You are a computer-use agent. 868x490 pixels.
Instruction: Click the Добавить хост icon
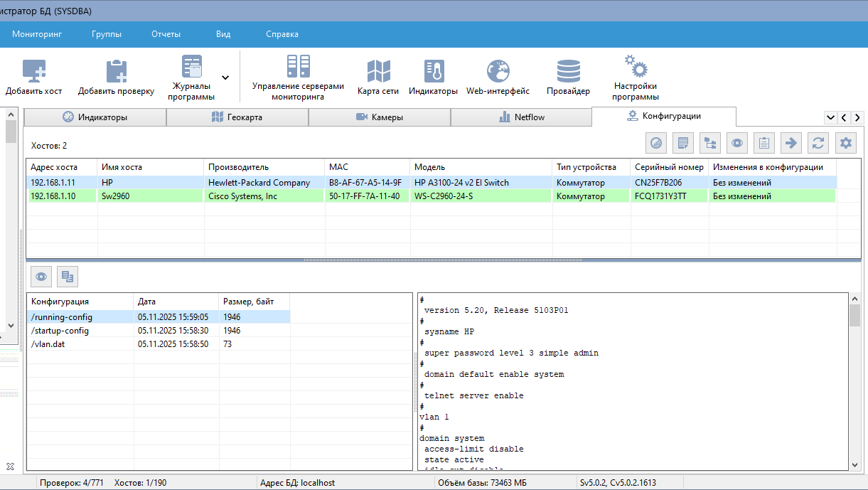tap(33, 71)
